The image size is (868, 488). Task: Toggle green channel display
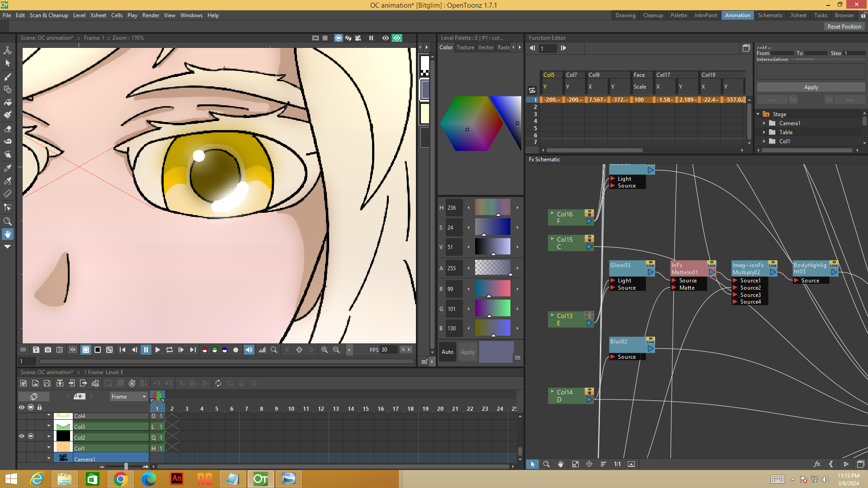coord(215,350)
